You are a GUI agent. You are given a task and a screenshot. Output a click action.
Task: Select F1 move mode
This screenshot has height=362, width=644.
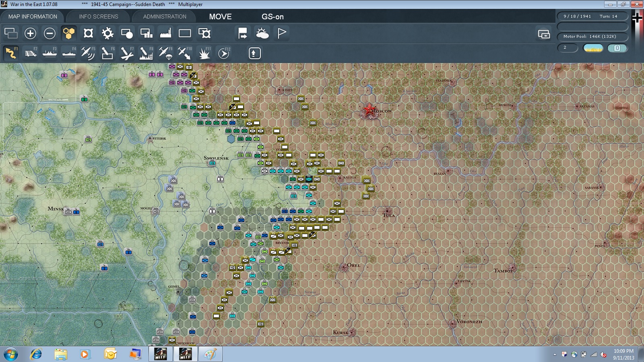(x=11, y=53)
